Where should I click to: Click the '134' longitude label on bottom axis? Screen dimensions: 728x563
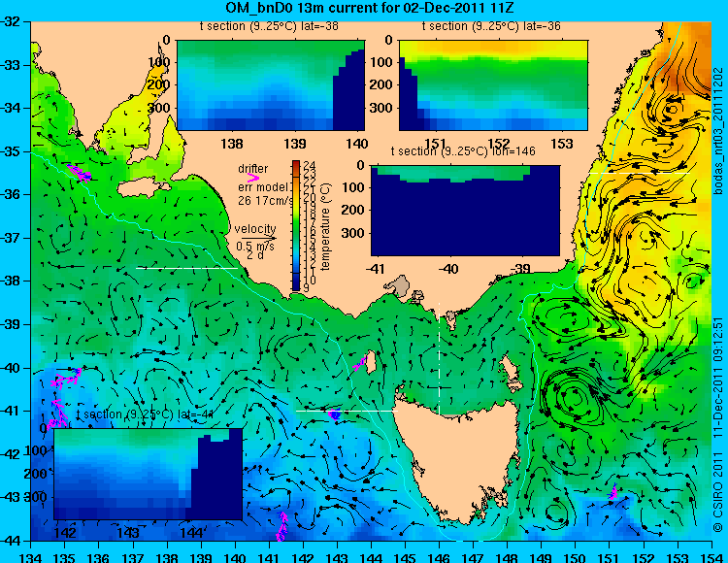31,557
